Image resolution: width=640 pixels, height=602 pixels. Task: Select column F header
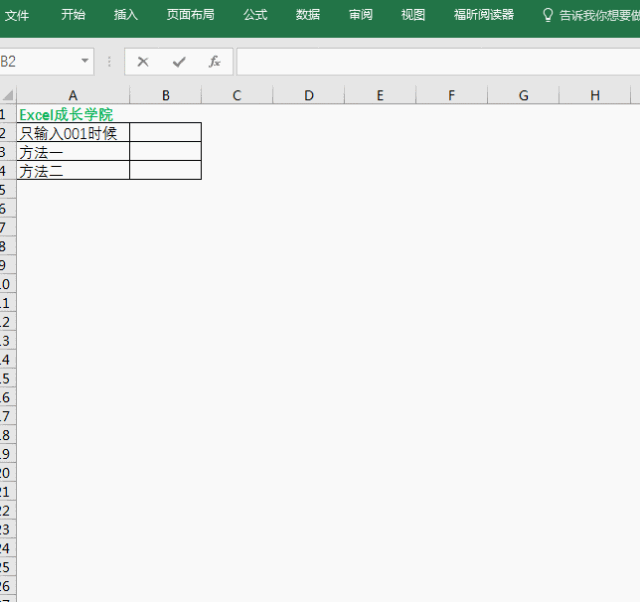coord(451,95)
